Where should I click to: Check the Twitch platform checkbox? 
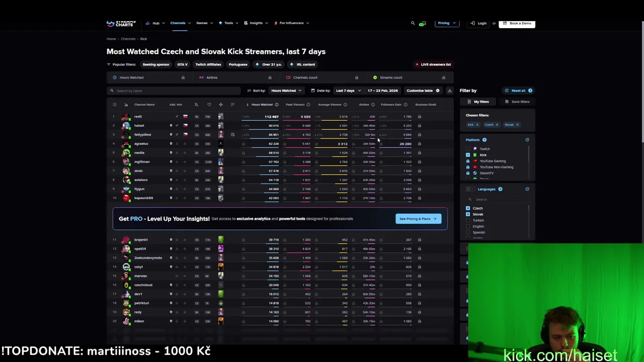click(468, 149)
